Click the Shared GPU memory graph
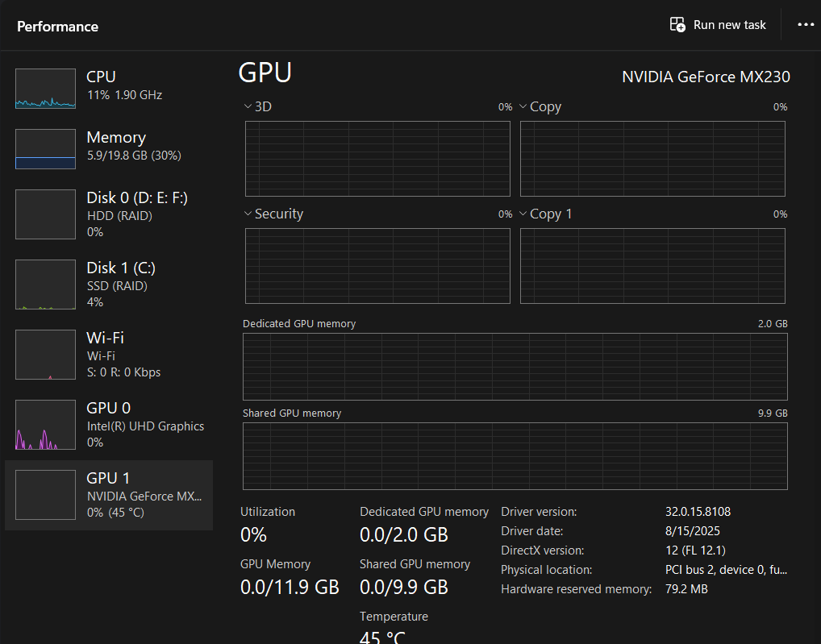 point(515,455)
